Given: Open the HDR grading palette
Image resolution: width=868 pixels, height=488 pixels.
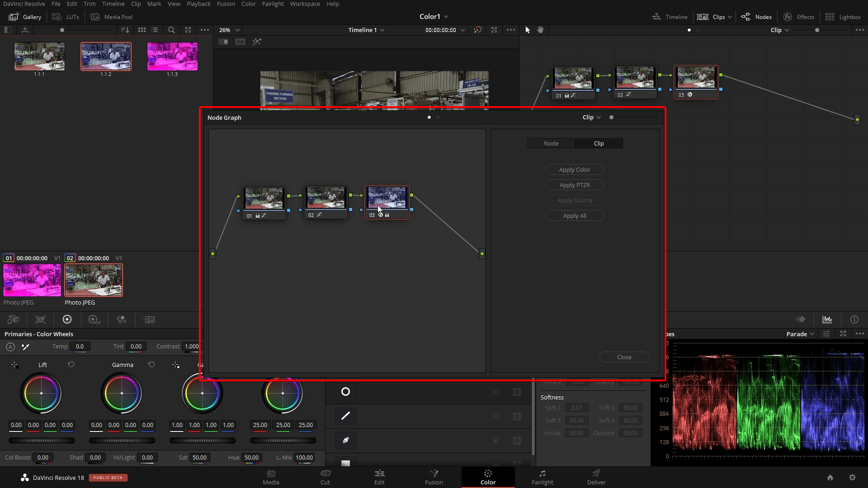Looking at the screenshot, I should [94, 319].
